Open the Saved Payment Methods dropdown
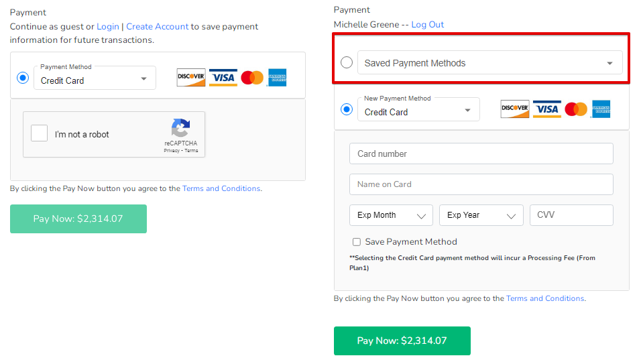639x364 pixels. (x=490, y=63)
